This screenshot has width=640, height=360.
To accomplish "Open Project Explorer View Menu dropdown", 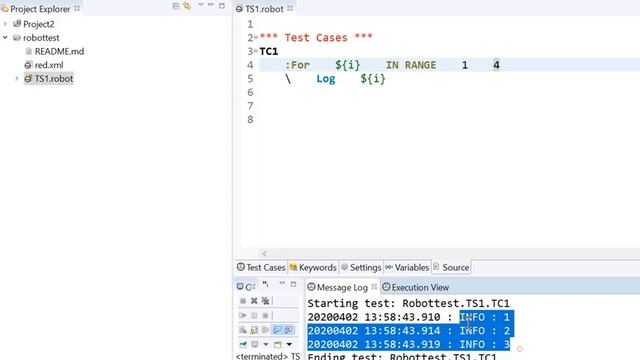I will [200, 5].
